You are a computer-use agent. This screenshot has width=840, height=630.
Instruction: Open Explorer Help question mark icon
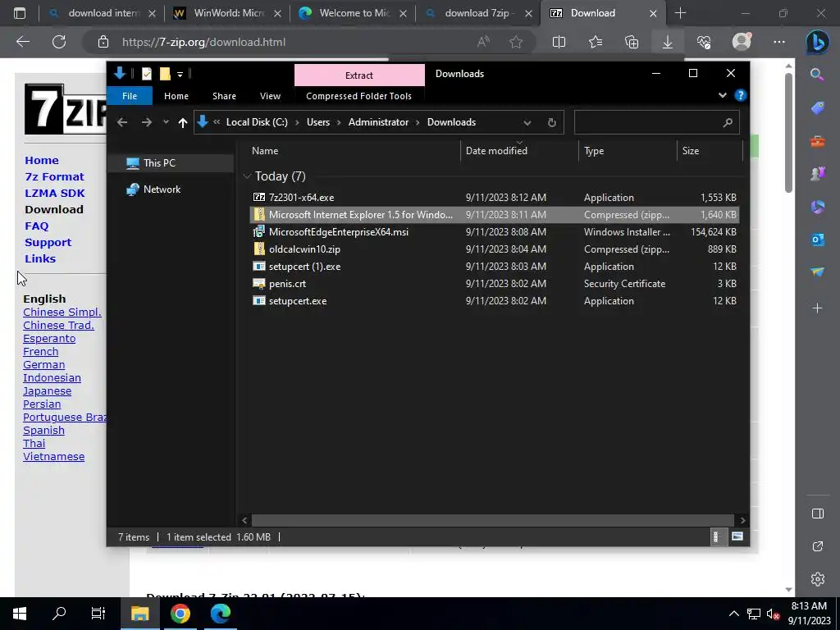[741, 95]
